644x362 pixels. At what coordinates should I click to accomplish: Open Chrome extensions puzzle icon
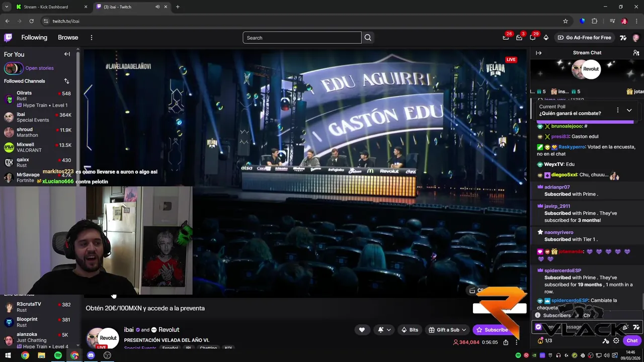pyautogui.click(x=595, y=21)
